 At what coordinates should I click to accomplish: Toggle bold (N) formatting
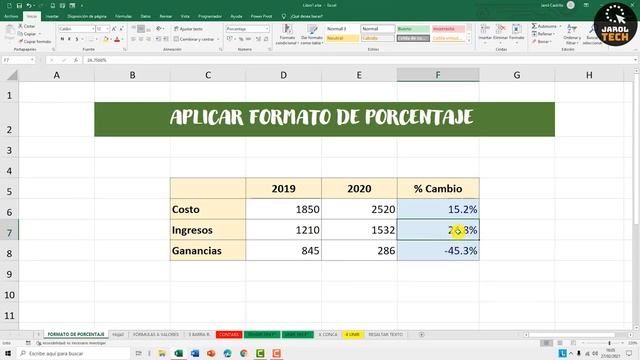point(62,39)
